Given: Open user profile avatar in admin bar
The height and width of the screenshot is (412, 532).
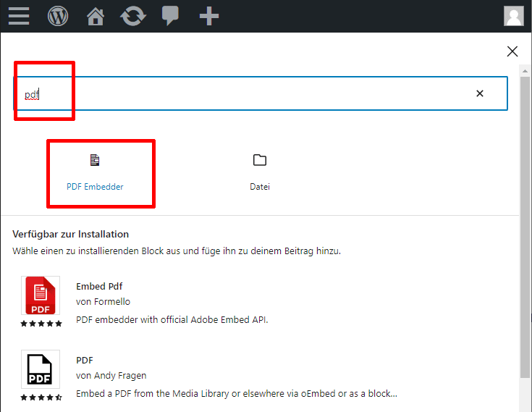Looking at the screenshot, I should [x=514, y=16].
